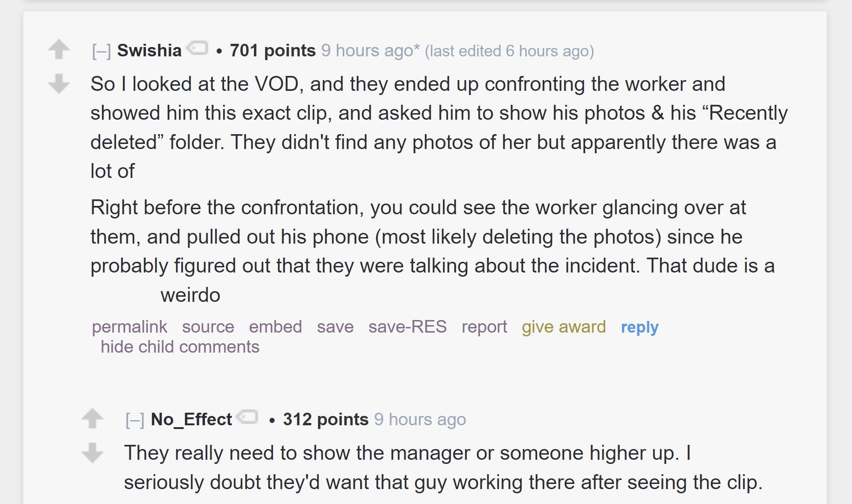Reply to Swishia's comment
Image resolution: width=852 pixels, height=504 pixels.
tap(640, 327)
